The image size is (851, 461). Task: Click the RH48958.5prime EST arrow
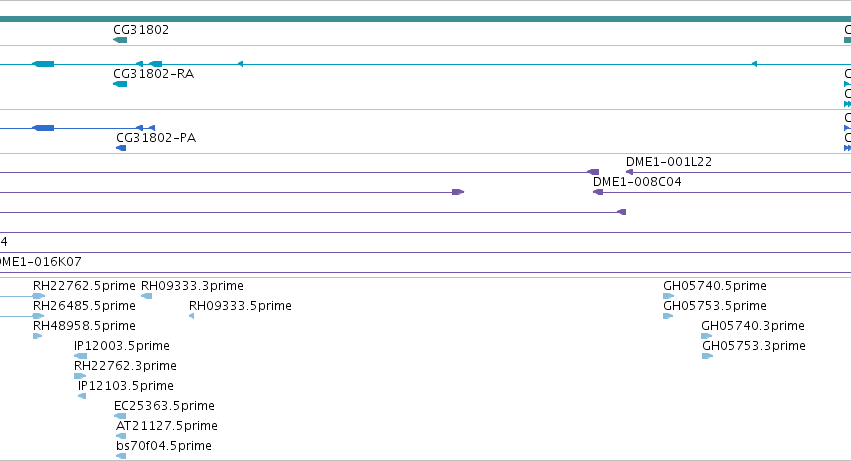(37, 336)
